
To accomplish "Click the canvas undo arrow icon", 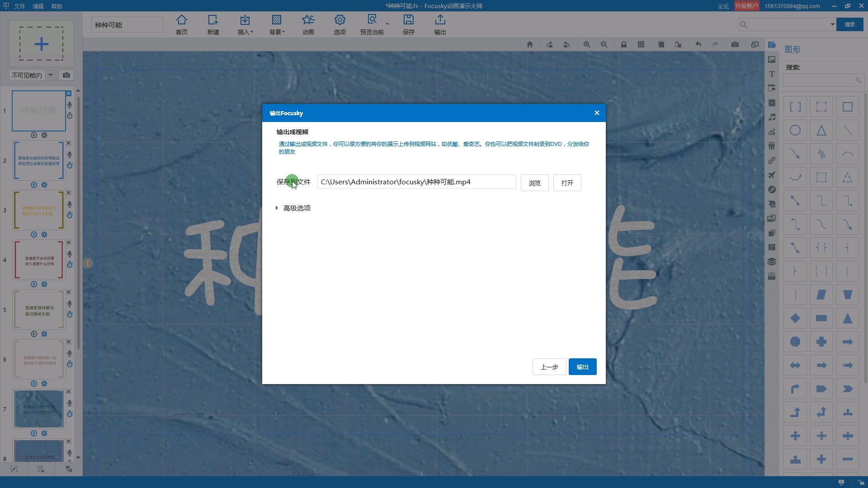I will pyautogui.click(x=698, y=44).
